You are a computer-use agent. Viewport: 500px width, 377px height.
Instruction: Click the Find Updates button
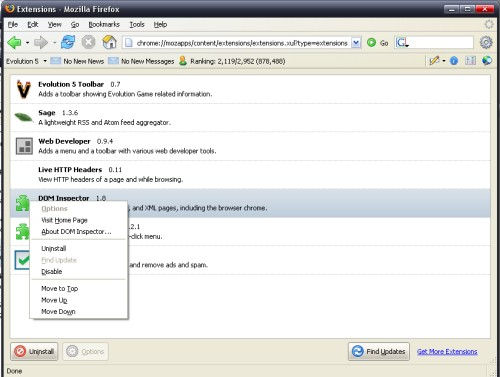point(379,351)
